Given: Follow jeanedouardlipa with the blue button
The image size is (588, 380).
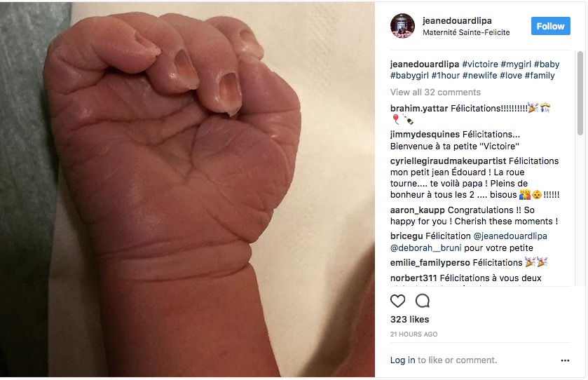Looking at the screenshot, I should coord(550,26).
